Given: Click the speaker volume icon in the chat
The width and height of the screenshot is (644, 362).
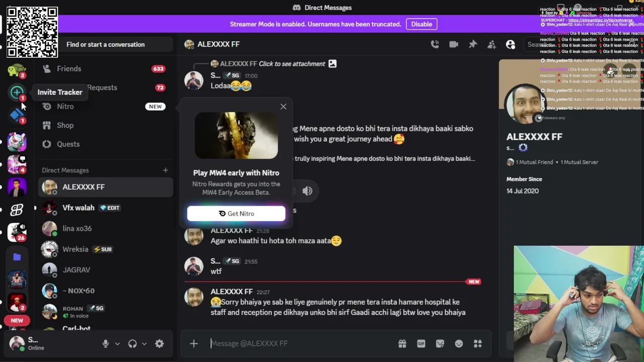Looking at the screenshot, I should (x=307, y=191).
